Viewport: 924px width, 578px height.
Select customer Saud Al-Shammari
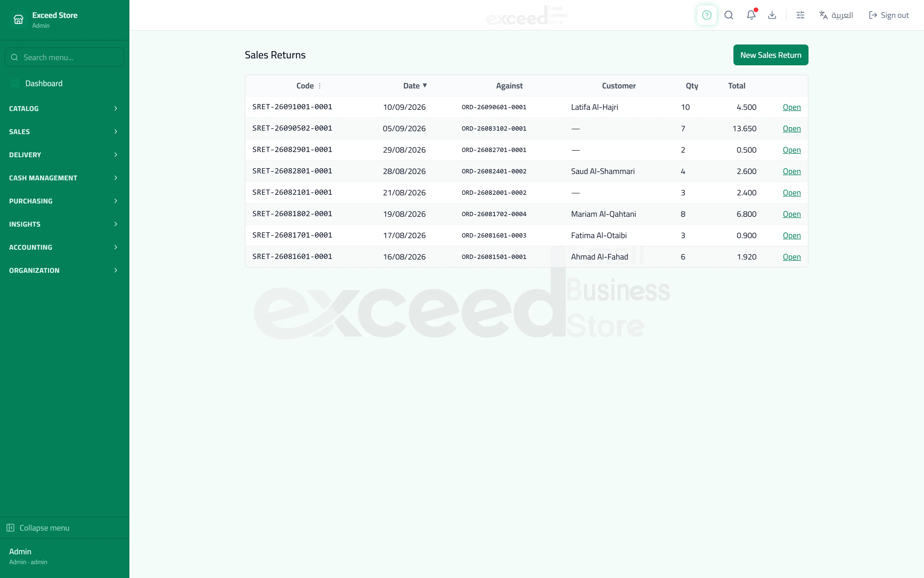(603, 172)
